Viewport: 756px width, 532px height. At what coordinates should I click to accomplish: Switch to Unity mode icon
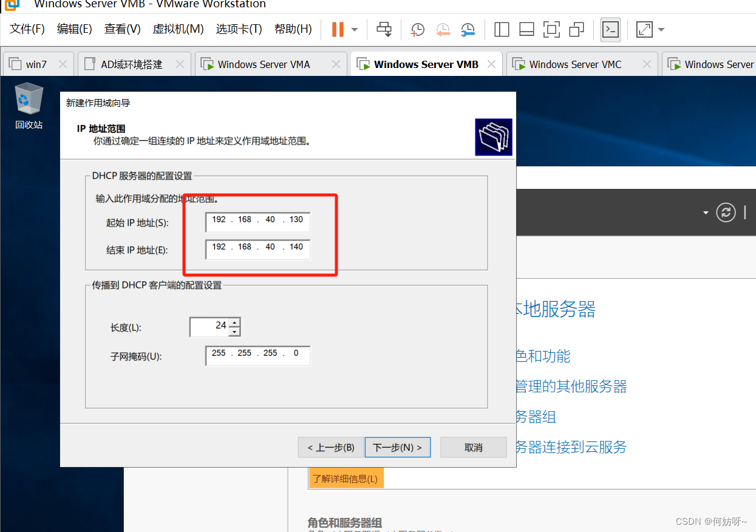point(576,29)
